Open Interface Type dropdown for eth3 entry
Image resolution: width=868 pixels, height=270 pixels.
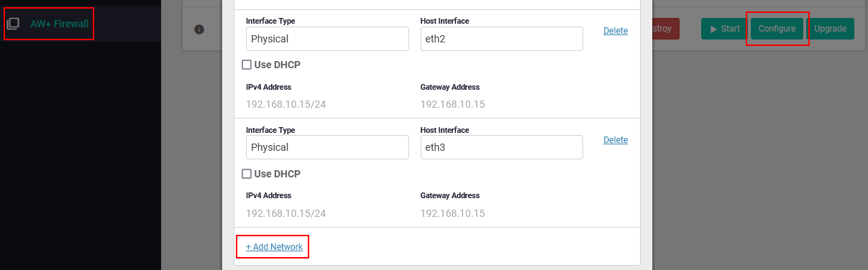(327, 147)
